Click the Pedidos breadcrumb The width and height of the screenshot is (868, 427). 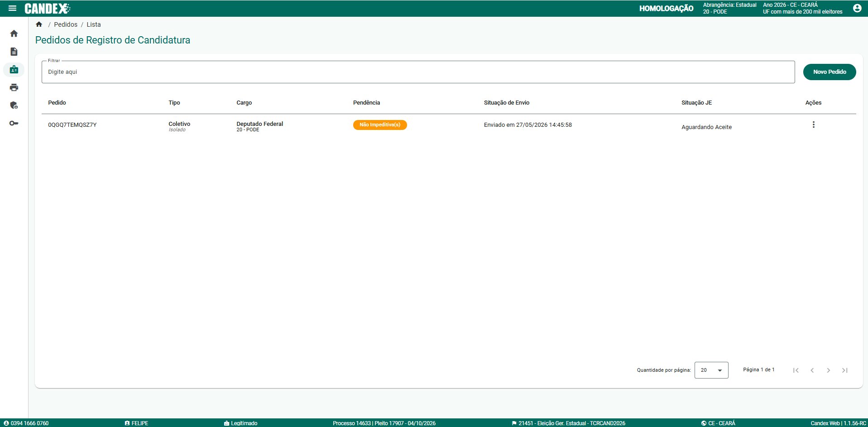pyautogui.click(x=66, y=24)
